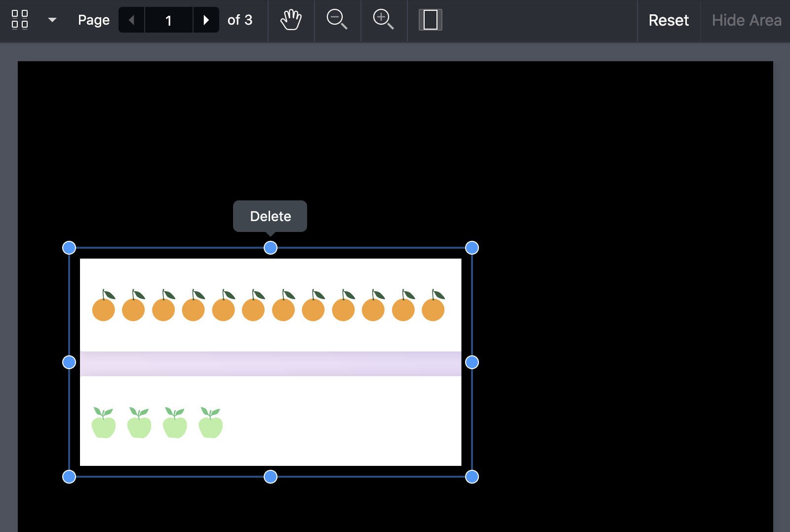Select the hand pan tool
790x532 pixels.
(x=291, y=20)
